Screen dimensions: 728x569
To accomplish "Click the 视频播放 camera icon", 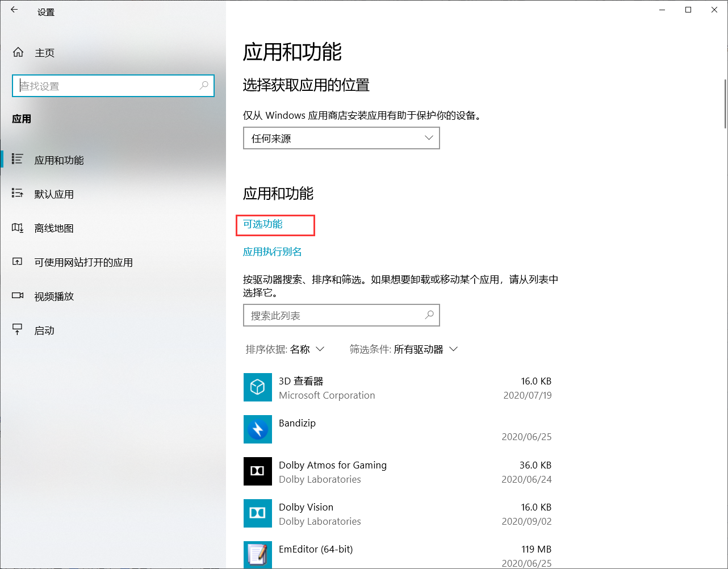I will tap(18, 296).
